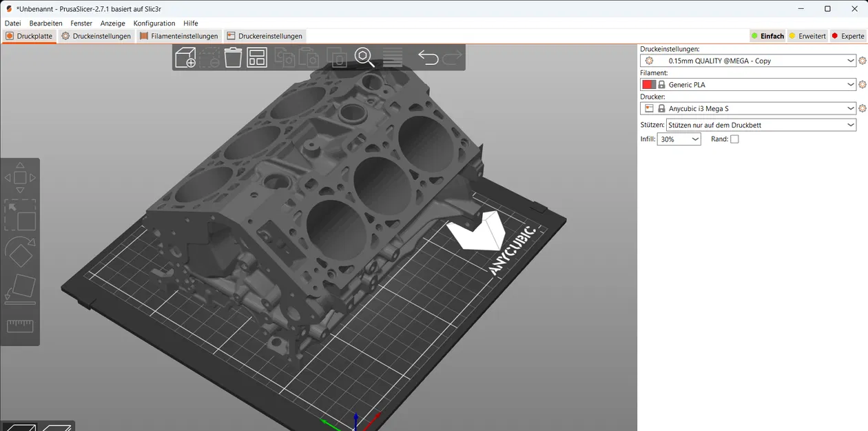Change the Infill percentage dropdown
Image resolution: width=868 pixels, height=431 pixels.
679,139
